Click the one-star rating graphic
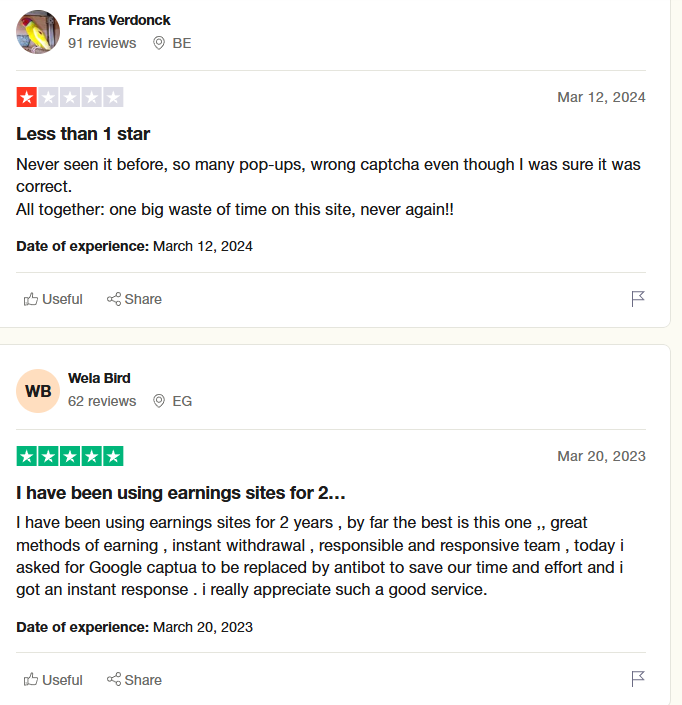This screenshot has width=682, height=705. click(x=70, y=97)
